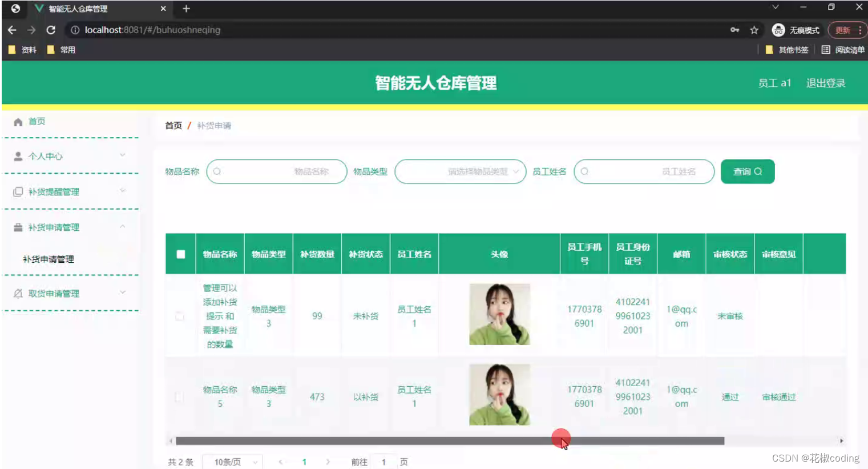This screenshot has height=469, width=868.
Task: Click the person icon beside 个人中心
Action: pyautogui.click(x=18, y=156)
